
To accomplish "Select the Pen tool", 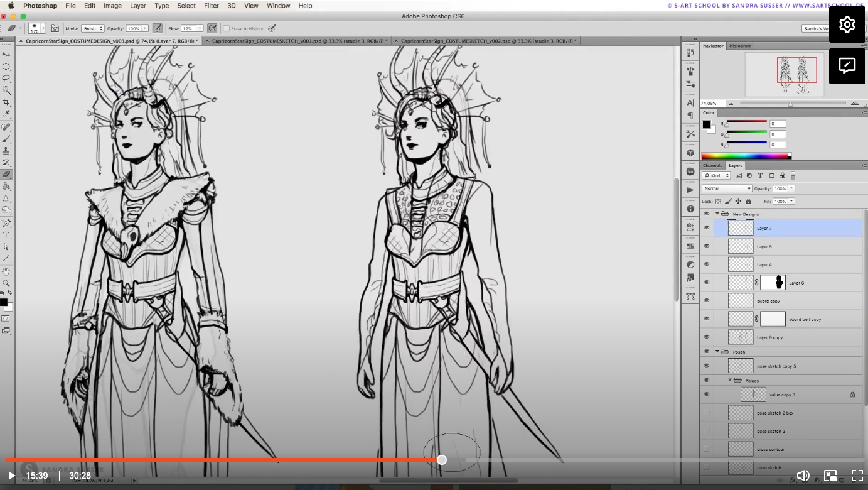I will 6,223.
